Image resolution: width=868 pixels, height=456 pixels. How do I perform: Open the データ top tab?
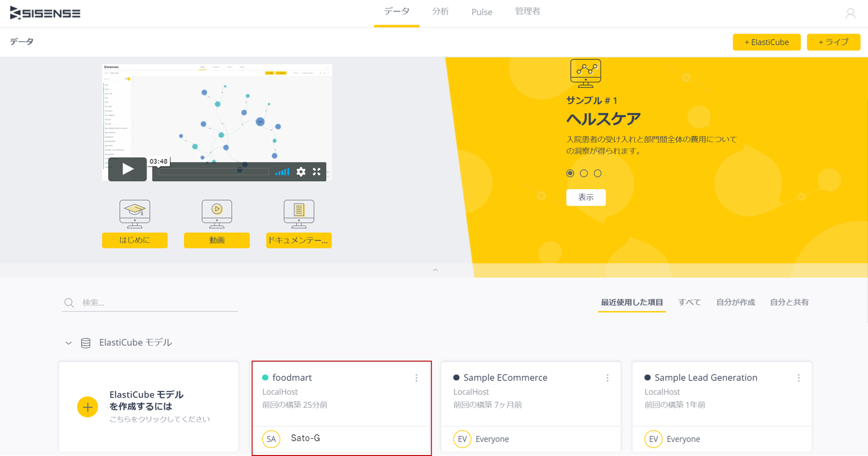tap(397, 12)
